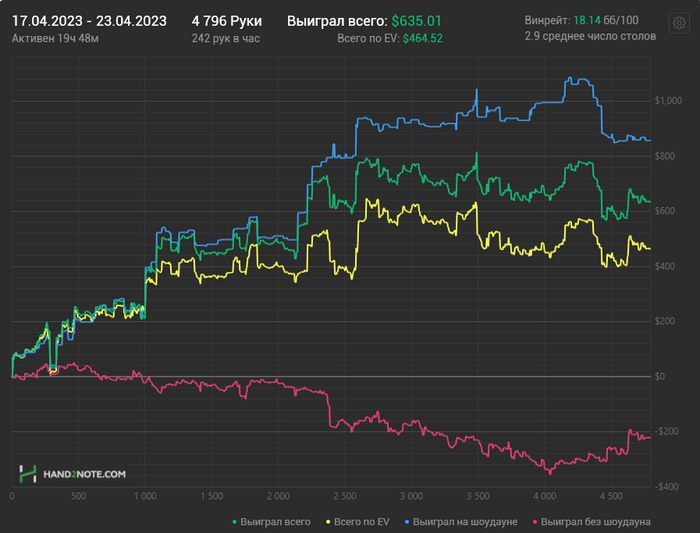
Task: Click the $635.01 total winnings value
Action: (417, 20)
